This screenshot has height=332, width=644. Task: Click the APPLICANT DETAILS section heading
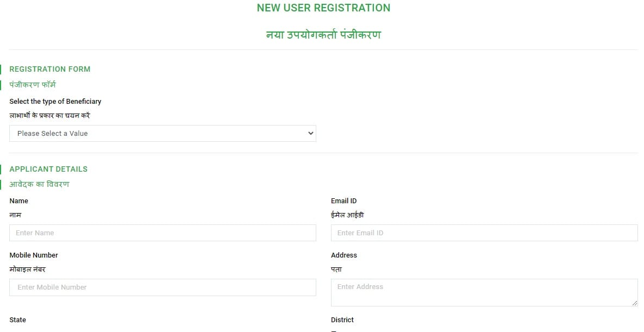pos(48,169)
